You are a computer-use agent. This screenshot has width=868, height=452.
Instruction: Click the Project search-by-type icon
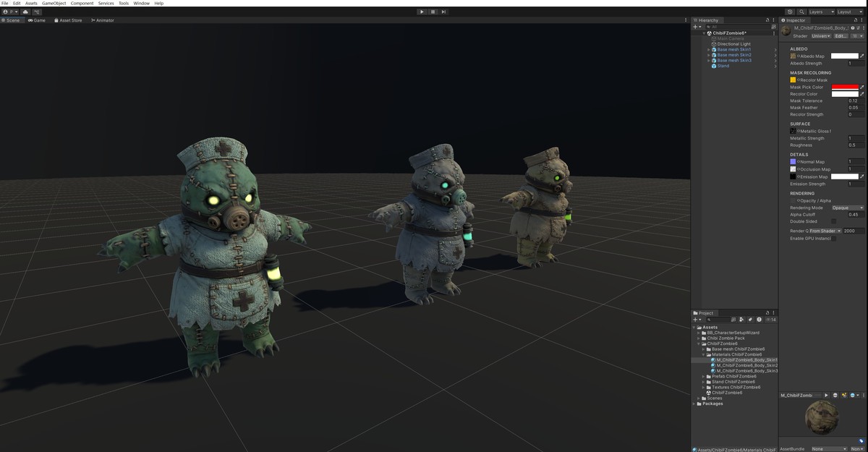743,319
